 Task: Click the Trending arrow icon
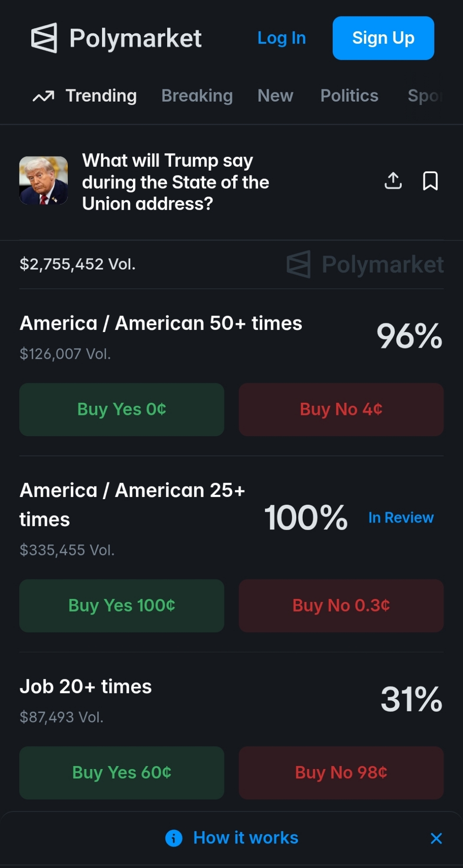pos(43,96)
